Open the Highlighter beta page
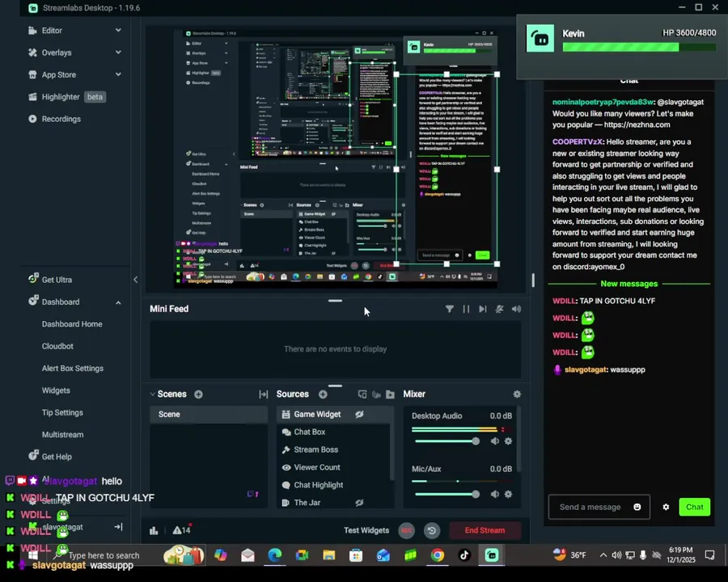 67,96
